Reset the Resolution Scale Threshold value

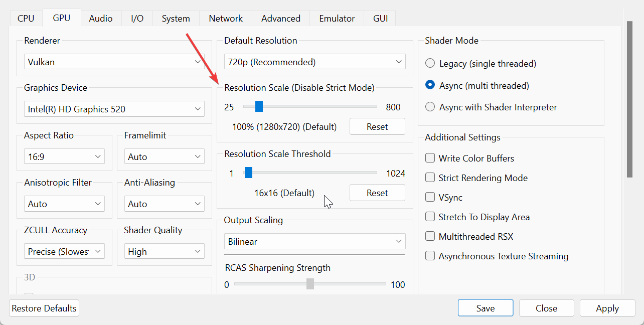point(377,193)
